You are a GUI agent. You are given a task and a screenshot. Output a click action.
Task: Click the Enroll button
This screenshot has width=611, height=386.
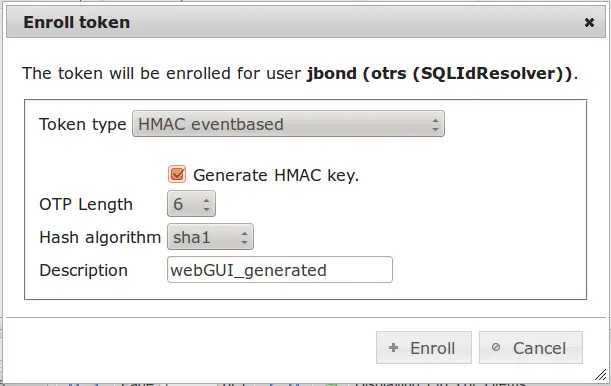[x=424, y=347]
